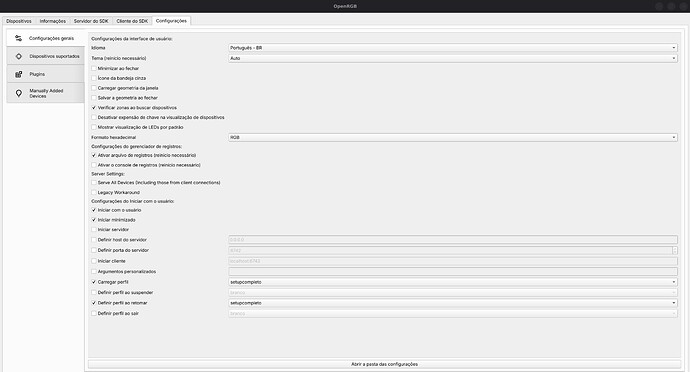Select the Manually Added Devices pin icon
The width and height of the screenshot is (690, 372).
pyautogui.click(x=18, y=93)
